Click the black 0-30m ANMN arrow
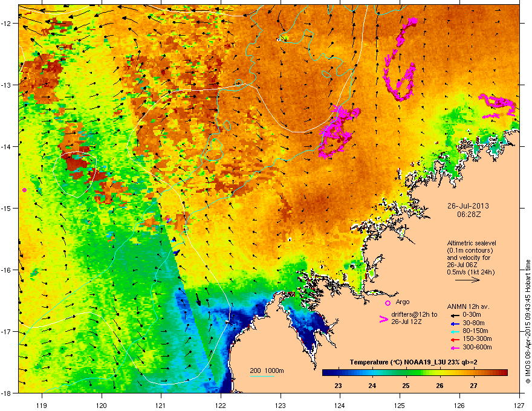 coord(455,315)
